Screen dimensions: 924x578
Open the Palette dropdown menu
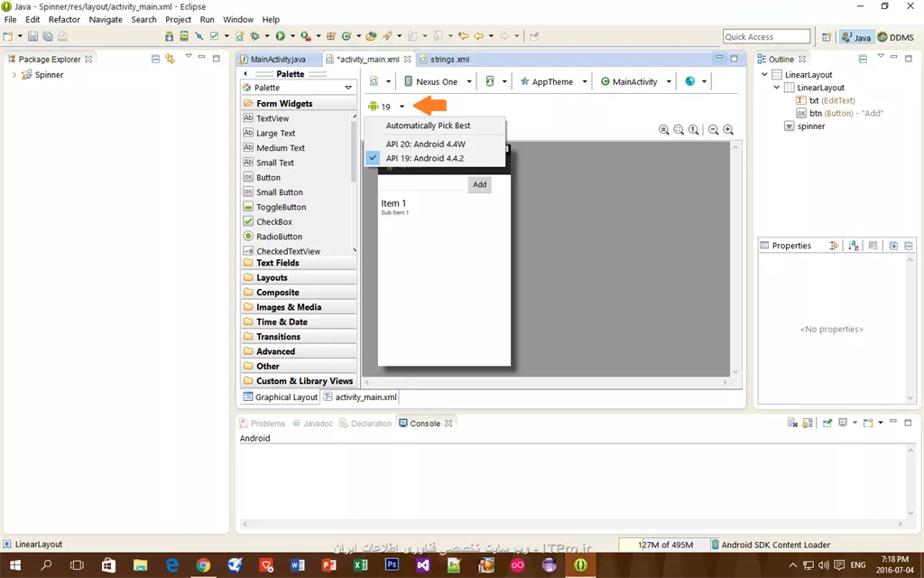click(348, 88)
